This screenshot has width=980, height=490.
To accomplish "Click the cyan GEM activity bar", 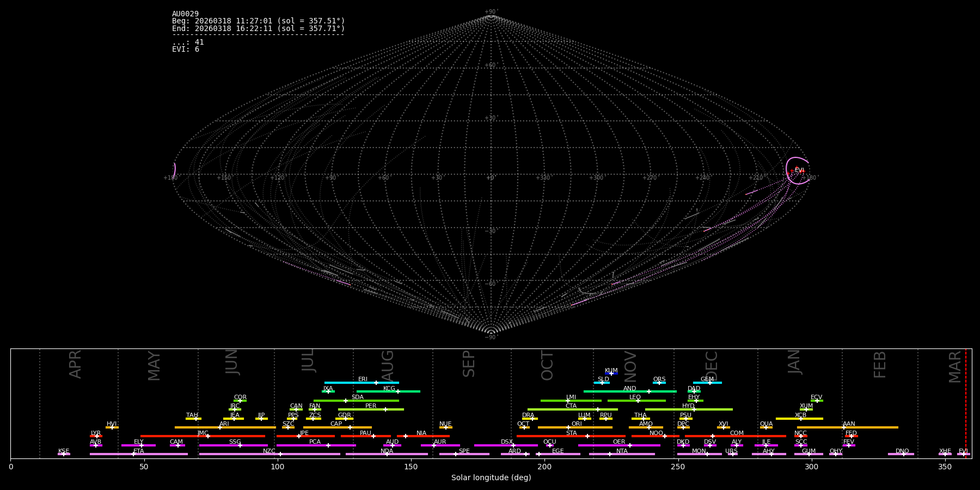I will (707, 383).
